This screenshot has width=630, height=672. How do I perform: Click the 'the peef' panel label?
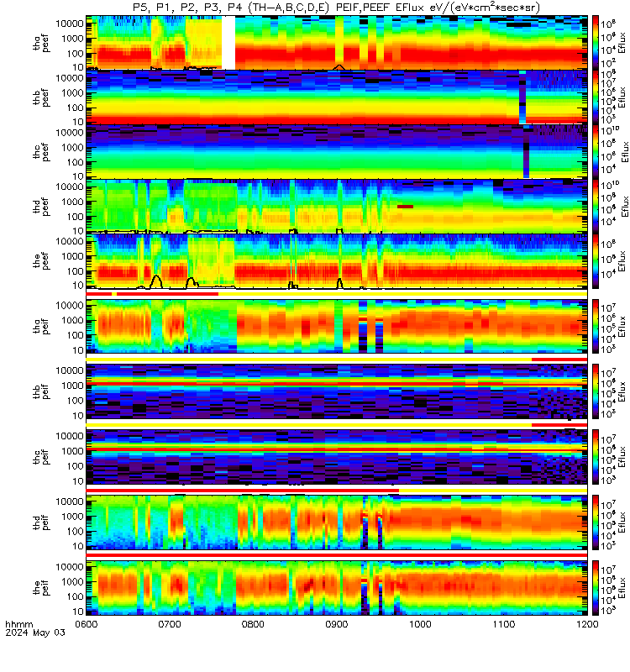pos(41,260)
